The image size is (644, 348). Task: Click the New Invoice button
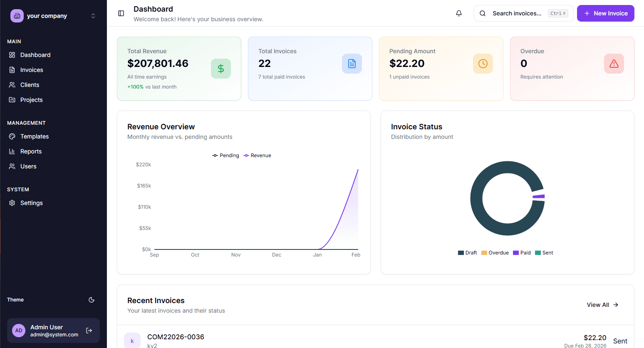point(605,13)
